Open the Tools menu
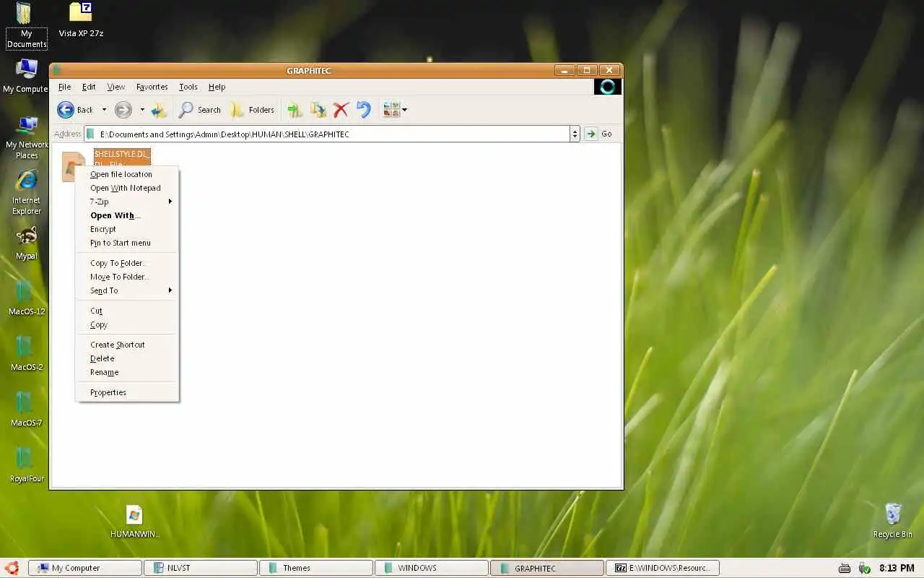This screenshot has width=924, height=578. pyautogui.click(x=188, y=87)
